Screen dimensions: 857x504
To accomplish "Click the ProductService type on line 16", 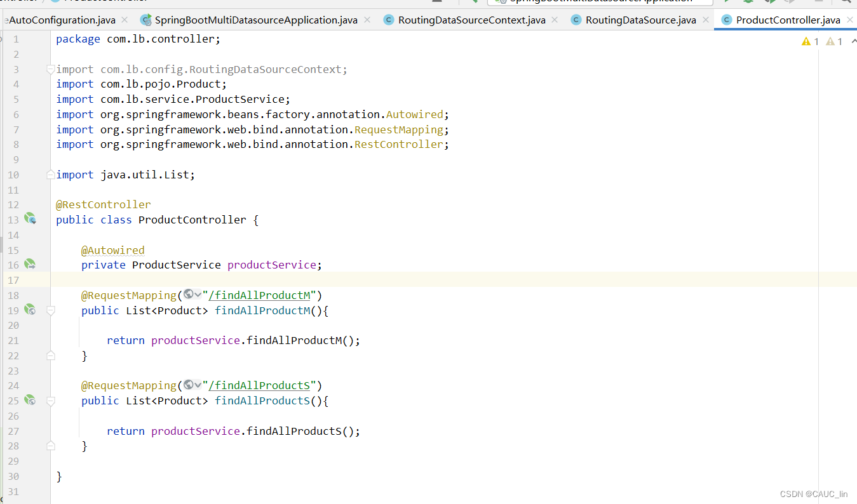I will [x=177, y=265].
